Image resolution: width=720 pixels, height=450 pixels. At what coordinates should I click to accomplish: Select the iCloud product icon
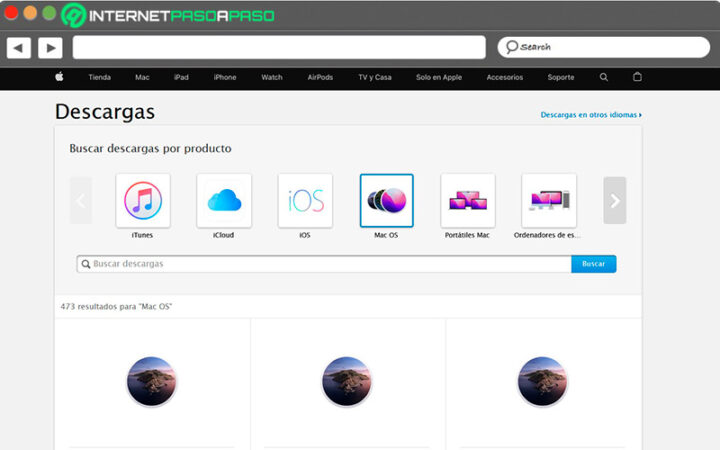(x=224, y=201)
